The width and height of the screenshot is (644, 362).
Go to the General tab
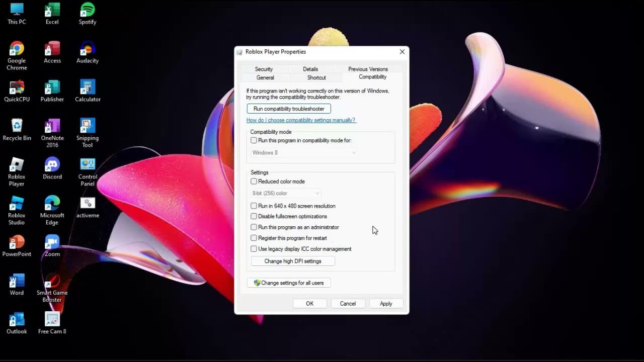265,78
